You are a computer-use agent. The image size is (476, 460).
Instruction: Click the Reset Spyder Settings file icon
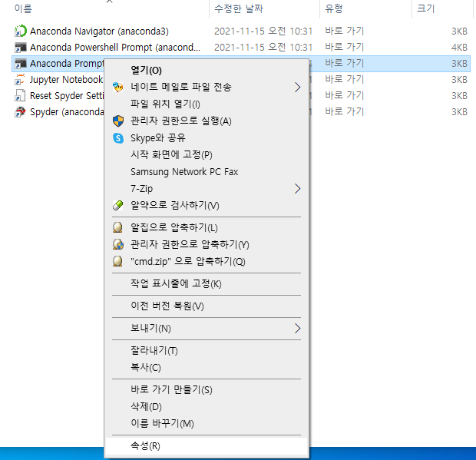pos(20,96)
